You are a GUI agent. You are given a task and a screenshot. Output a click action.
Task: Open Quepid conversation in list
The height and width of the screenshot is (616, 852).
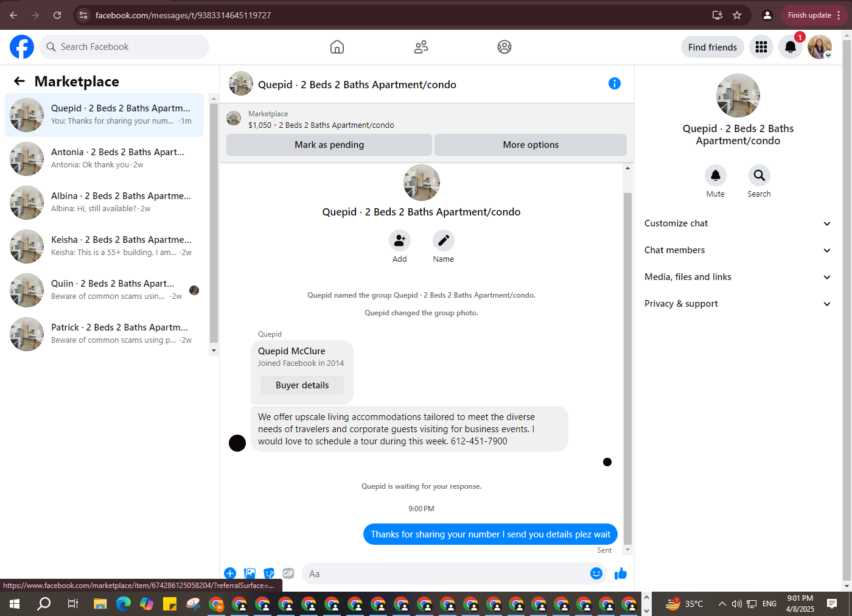tap(105, 115)
